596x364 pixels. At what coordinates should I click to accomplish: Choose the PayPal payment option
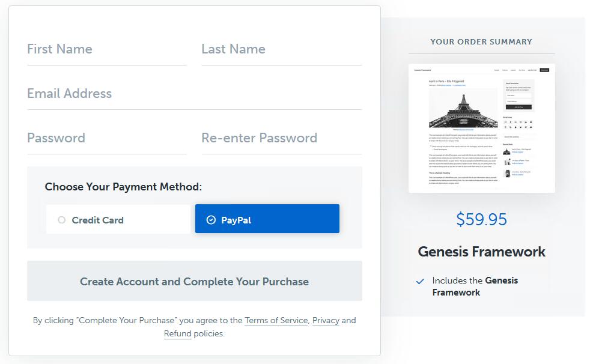[267, 219]
